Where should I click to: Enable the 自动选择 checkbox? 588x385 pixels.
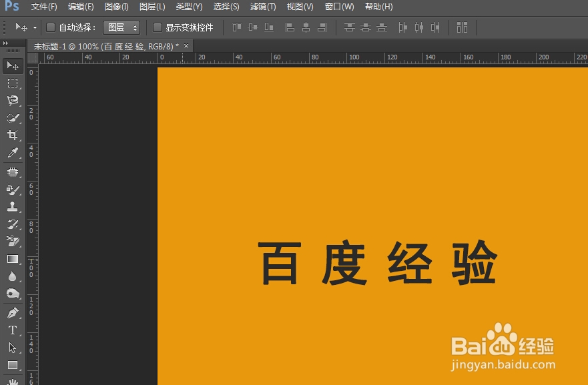tap(50, 27)
